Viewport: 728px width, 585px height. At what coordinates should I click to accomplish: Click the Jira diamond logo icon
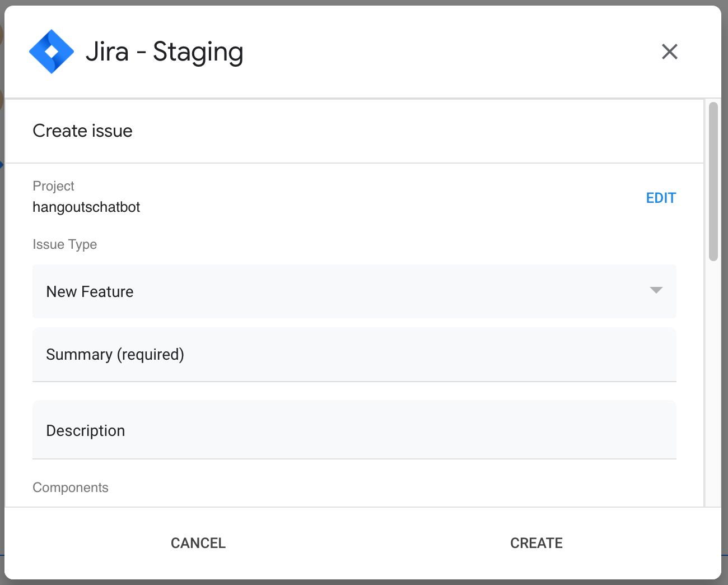pos(52,52)
